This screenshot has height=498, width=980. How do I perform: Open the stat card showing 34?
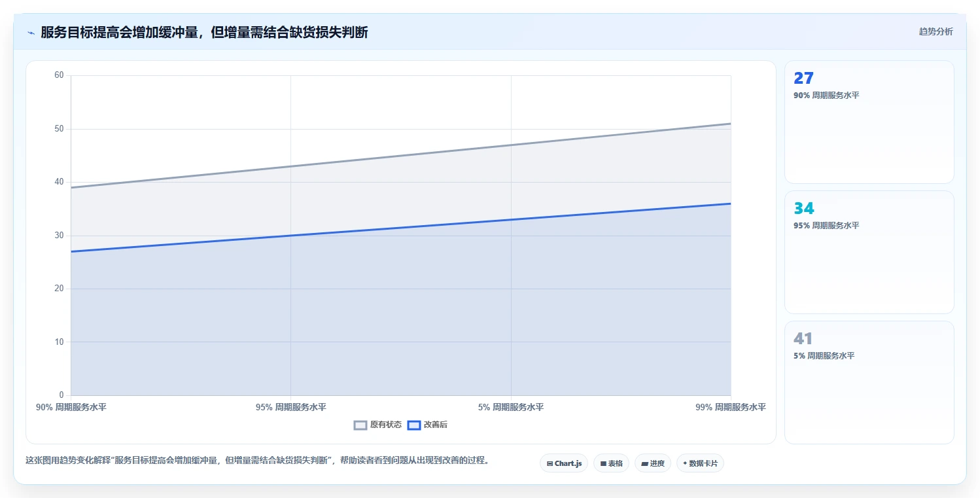coord(869,253)
